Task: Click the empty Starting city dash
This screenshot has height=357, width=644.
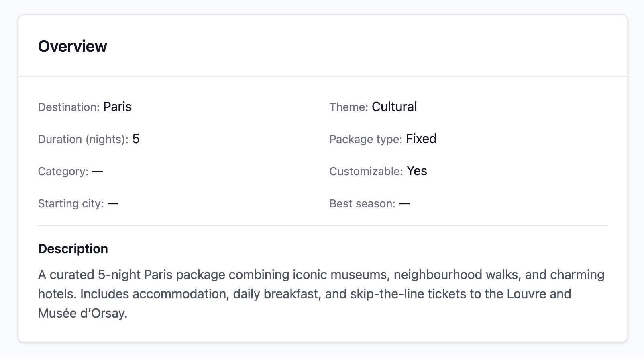Action: 113,203
